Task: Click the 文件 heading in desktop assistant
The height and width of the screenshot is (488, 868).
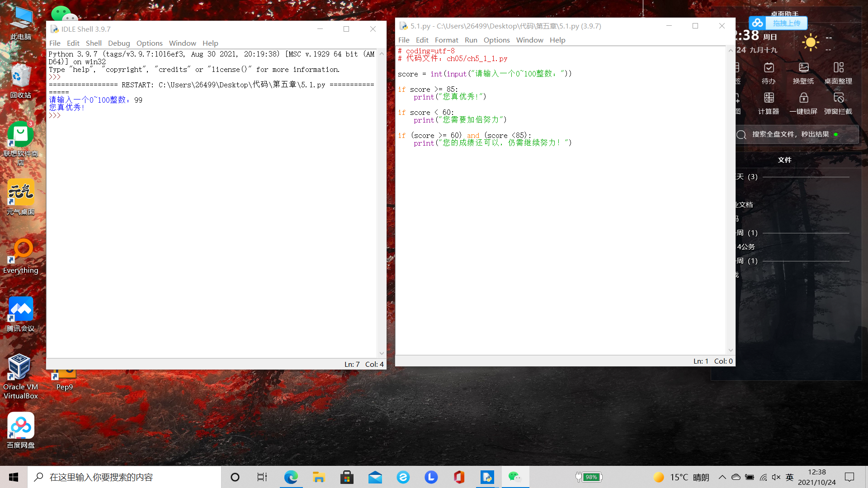Action: tap(785, 160)
